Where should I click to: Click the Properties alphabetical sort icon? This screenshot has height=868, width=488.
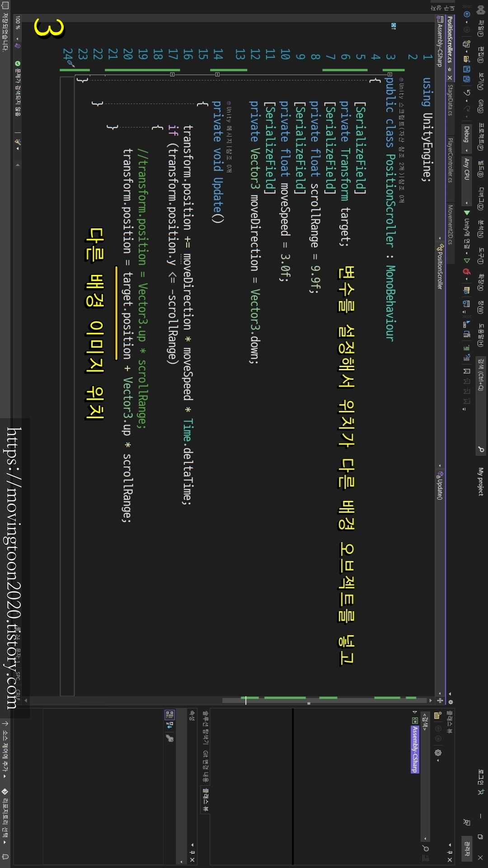pos(169,725)
